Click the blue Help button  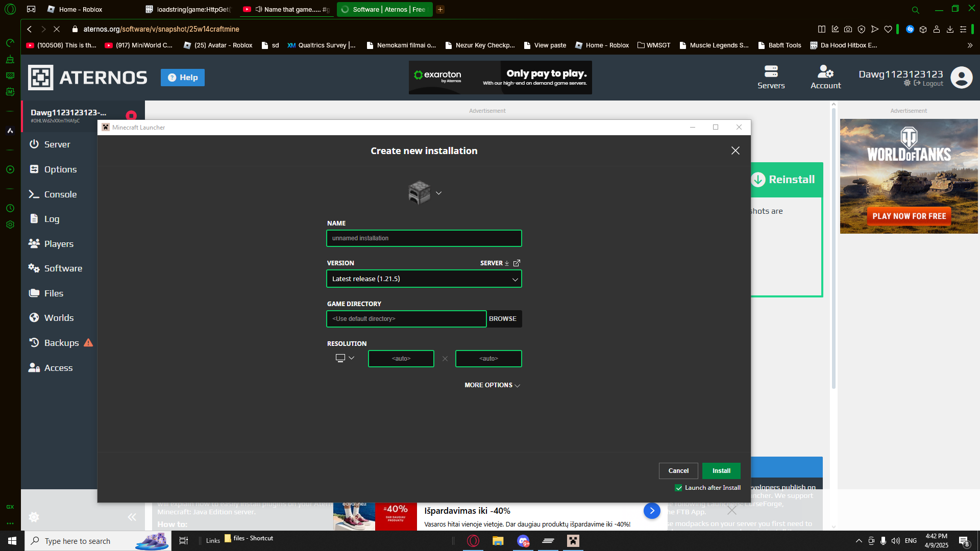tap(183, 78)
